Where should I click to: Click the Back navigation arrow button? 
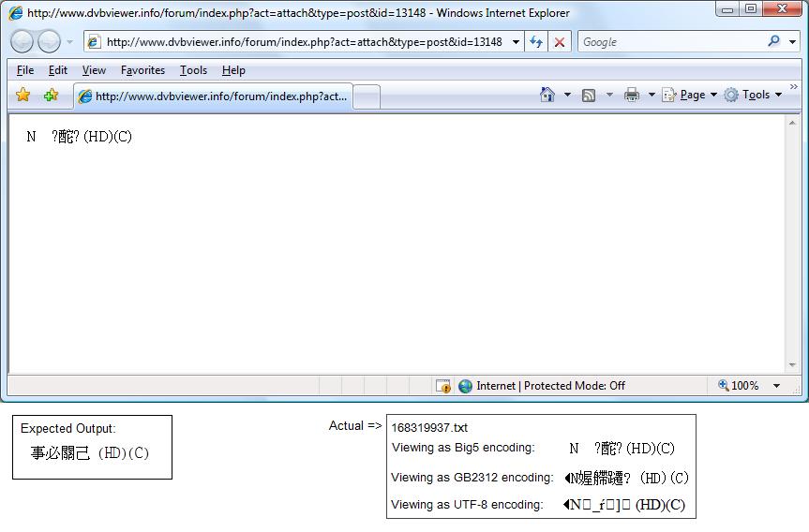[x=22, y=42]
